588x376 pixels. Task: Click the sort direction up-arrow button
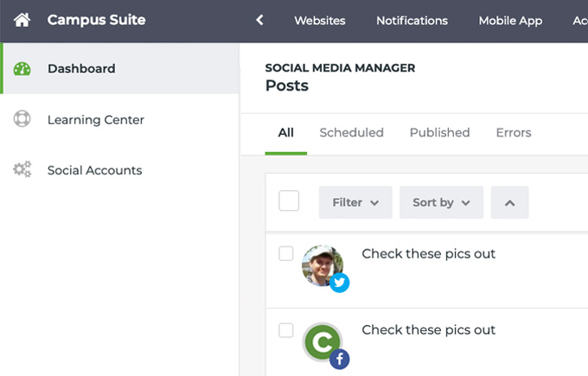click(509, 202)
